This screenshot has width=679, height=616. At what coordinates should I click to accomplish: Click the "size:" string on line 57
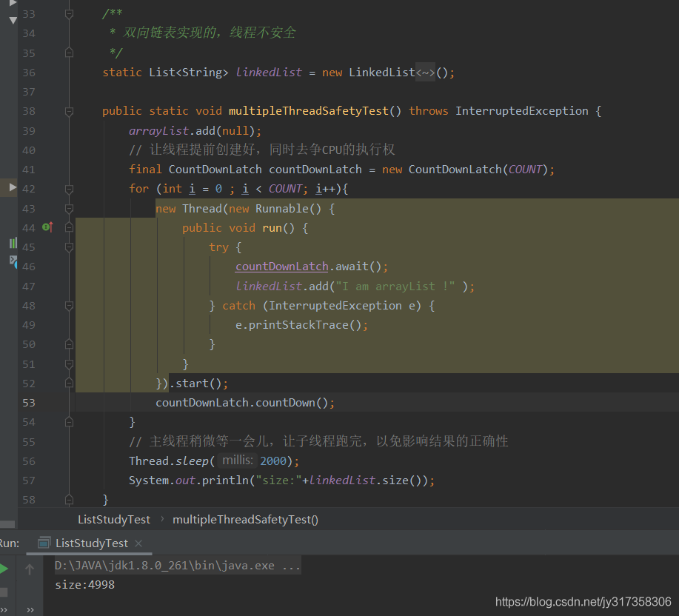pyautogui.click(x=279, y=481)
